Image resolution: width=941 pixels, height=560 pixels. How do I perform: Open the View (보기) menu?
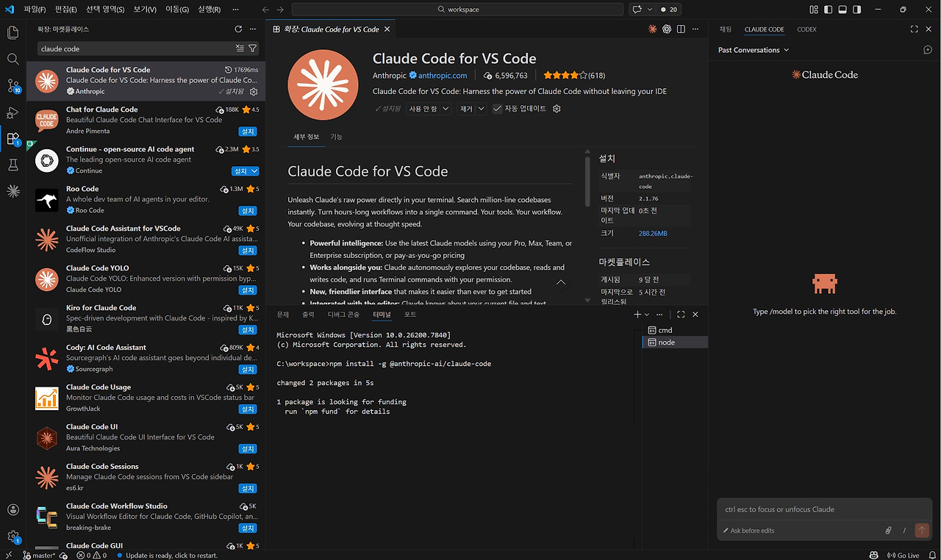[145, 10]
